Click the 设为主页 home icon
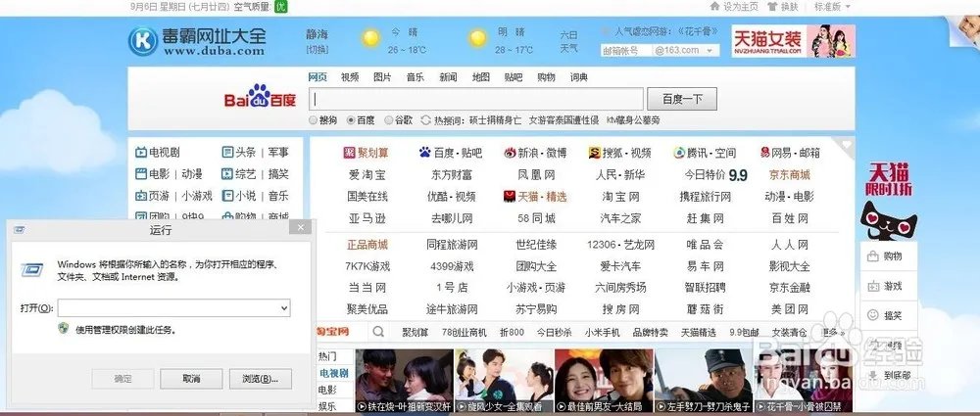The width and height of the screenshot is (980, 416). pos(715,6)
